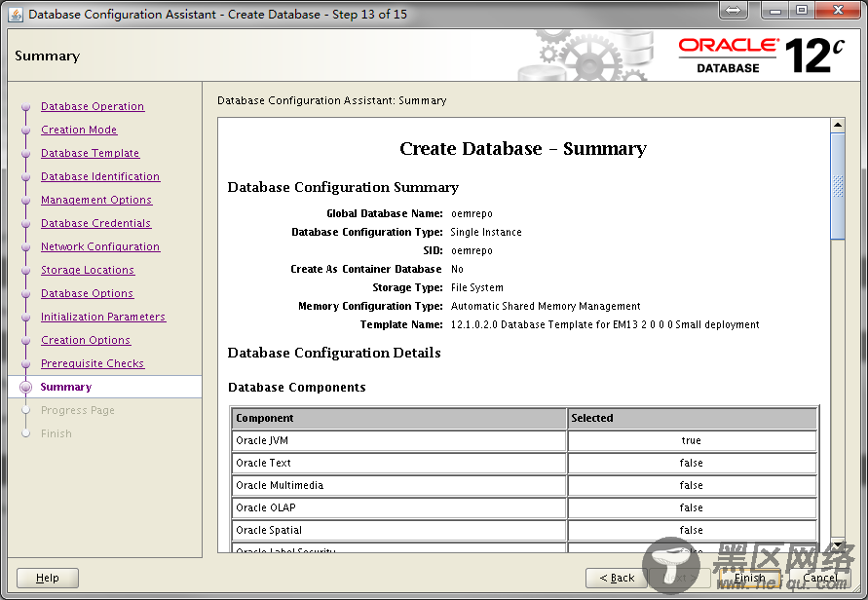The image size is (868, 600).
Task: Go to Database Credentials step
Action: coord(95,223)
